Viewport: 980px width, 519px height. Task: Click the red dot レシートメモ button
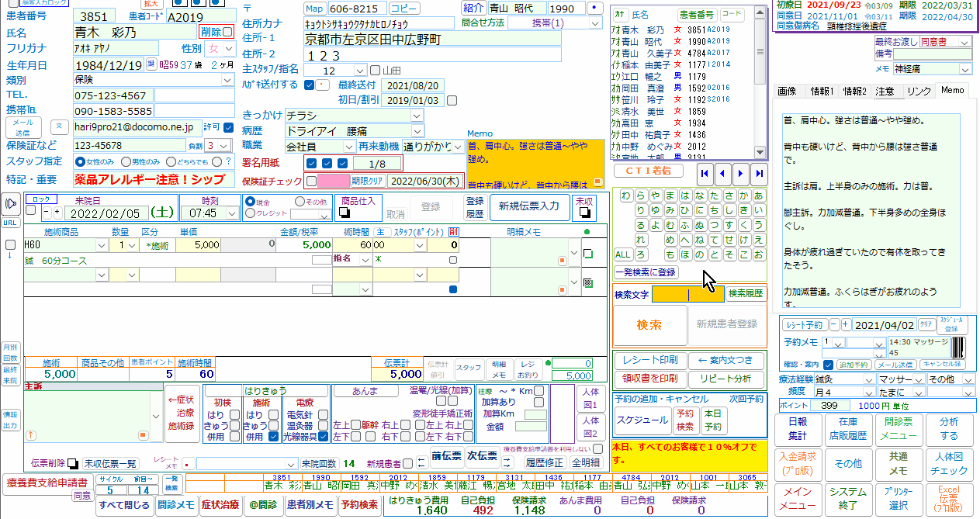187,464
